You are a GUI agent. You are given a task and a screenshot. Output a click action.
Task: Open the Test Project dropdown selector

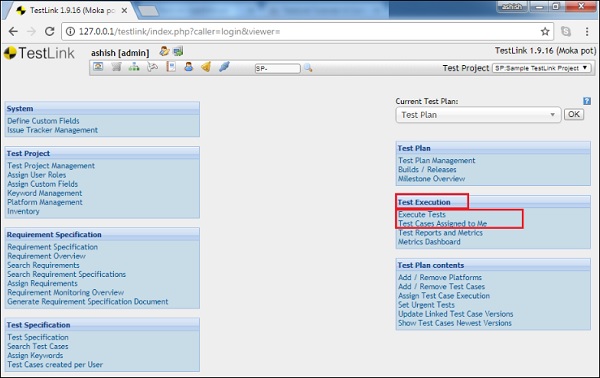point(541,68)
